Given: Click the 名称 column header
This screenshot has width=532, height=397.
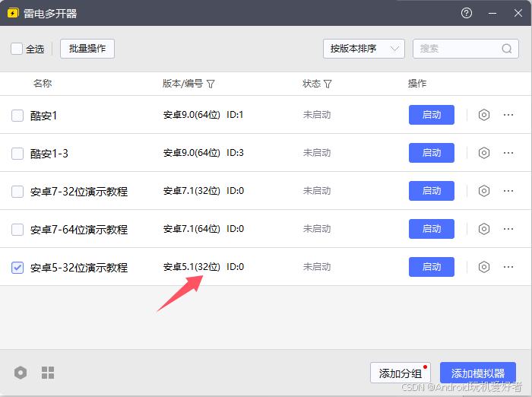Looking at the screenshot, I should pyautogui.click(x=43, y=83).
